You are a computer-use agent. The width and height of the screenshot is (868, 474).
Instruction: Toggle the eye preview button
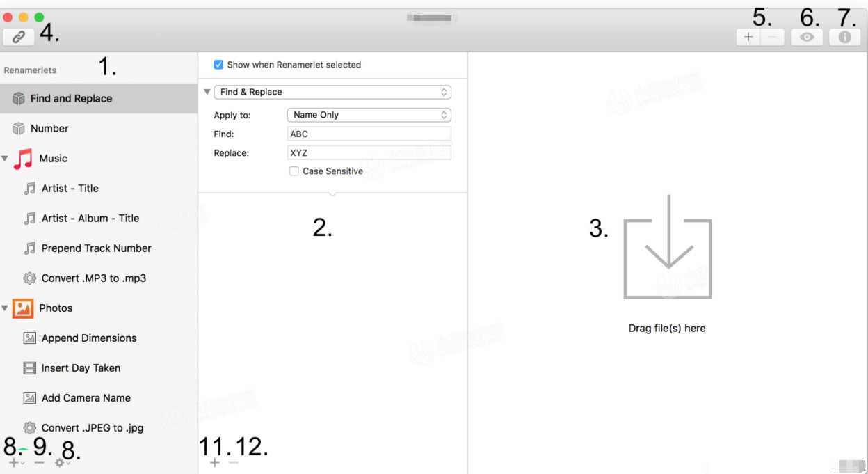807,38
